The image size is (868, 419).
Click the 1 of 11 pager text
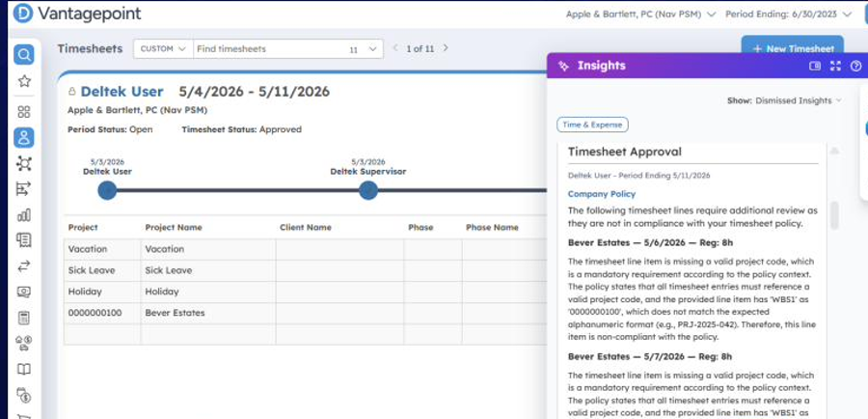(x=420, y=49)
